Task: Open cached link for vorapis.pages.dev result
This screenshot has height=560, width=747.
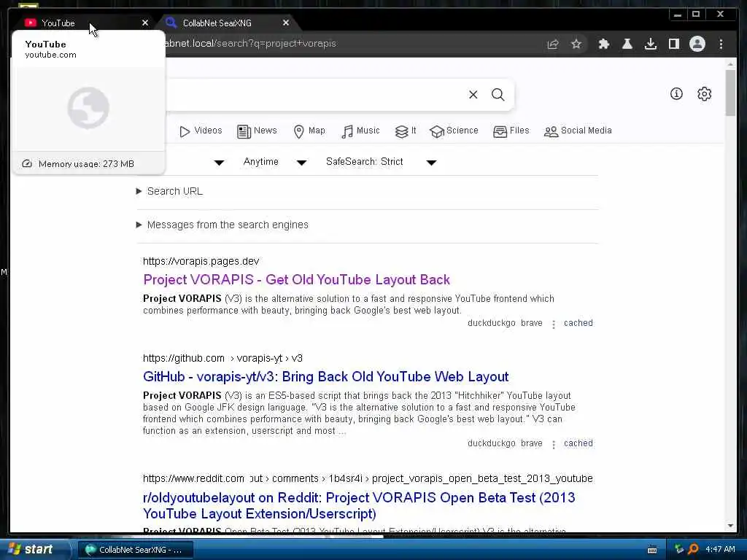Action: tap(578, 323)
